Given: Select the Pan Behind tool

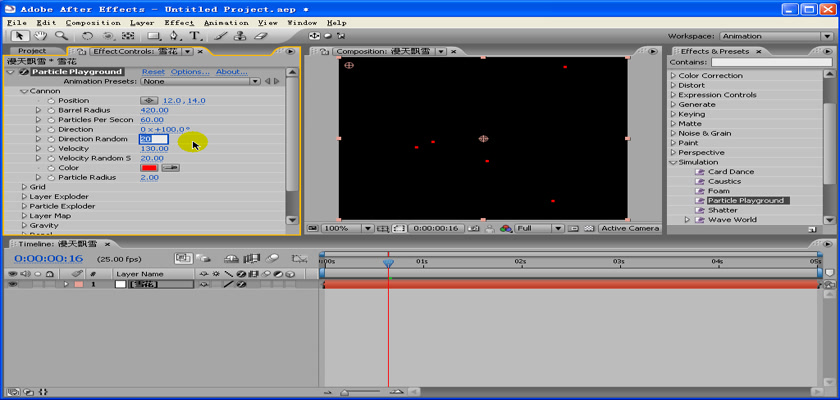Looking at the screenshot, I should coord(128,36).
